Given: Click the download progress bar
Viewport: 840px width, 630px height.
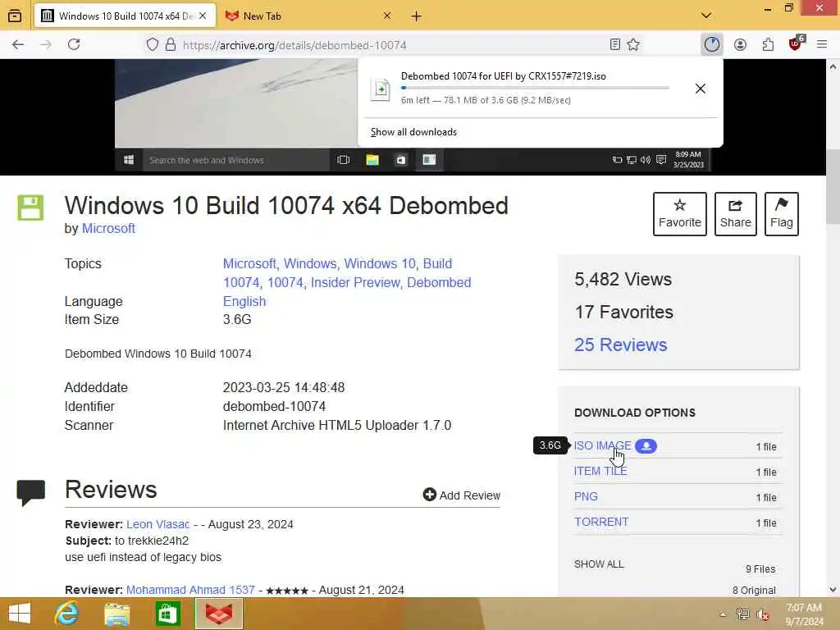Looking at the screenshot, I should click(535, 88).
